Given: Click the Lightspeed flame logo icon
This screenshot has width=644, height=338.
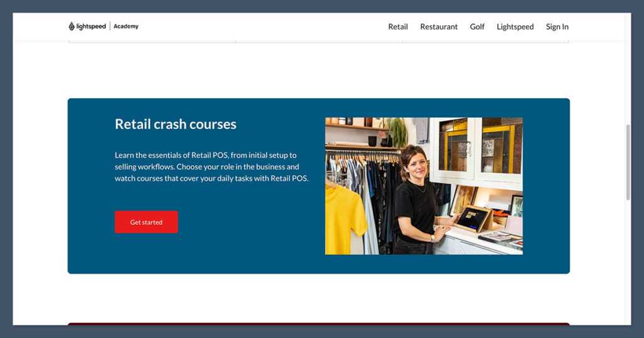Looking at the screenshot, I should (72, 26).
